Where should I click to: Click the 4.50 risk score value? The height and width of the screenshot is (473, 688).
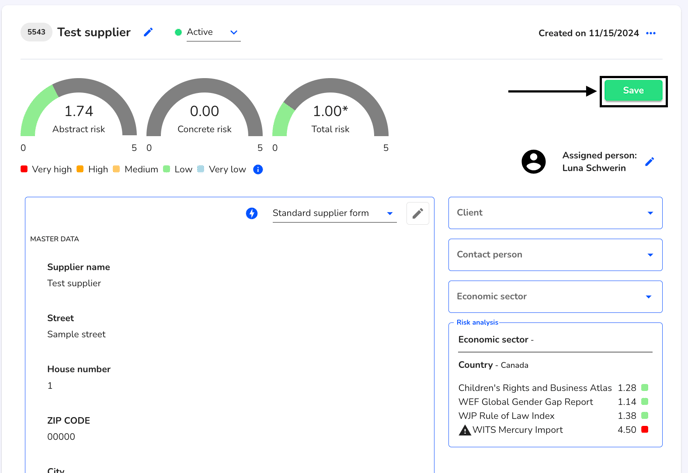[x=627, y=430]
